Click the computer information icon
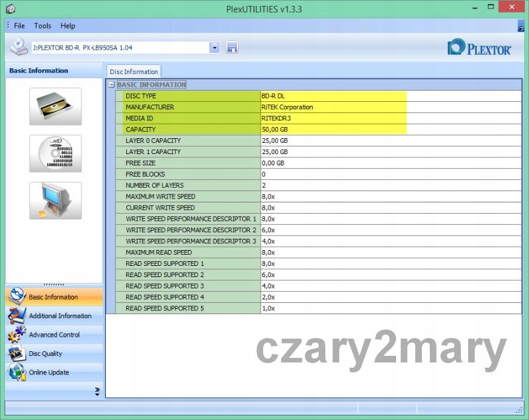 (56, 200)
